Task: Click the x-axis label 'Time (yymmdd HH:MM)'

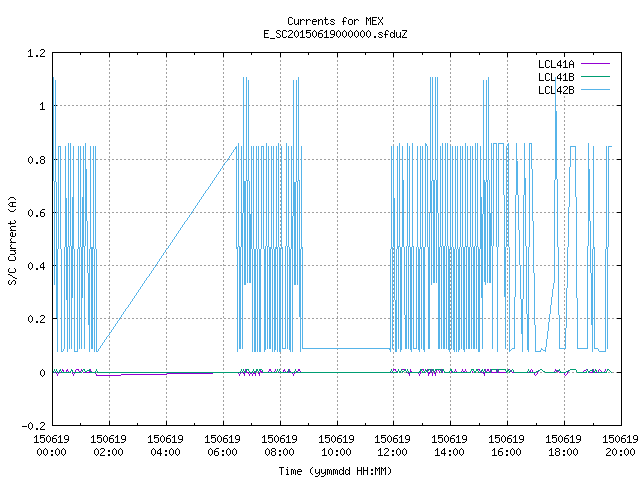Action: (335, 471)
